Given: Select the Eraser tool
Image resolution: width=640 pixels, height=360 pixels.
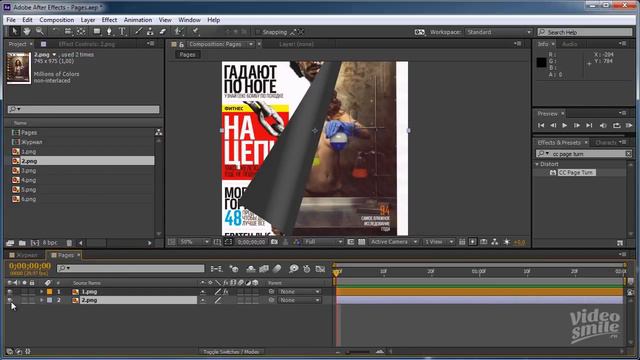Looking at the screenshot, I should [x=162, y=31].
